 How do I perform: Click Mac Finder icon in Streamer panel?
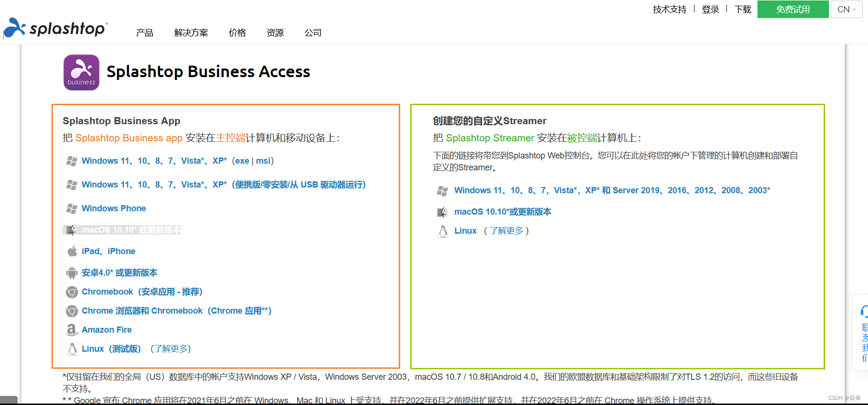pyautogui.click(x=443, y=212)
